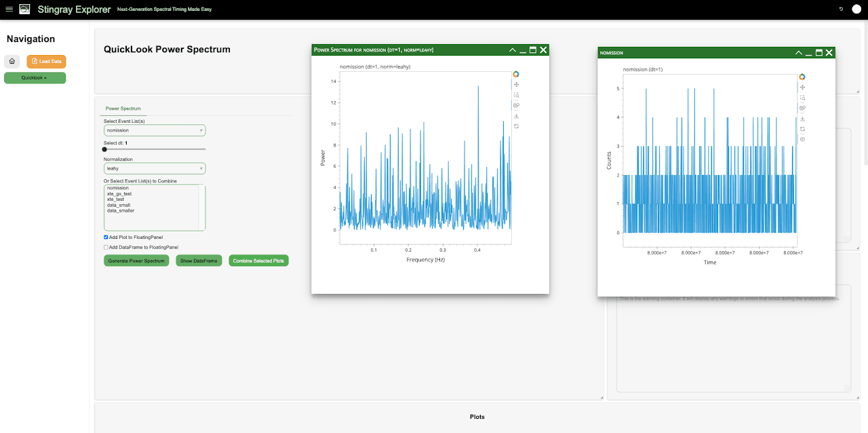Collapse the NOMISSION floating window
This screenshot has width=868, height=433.
pos(799,52)
